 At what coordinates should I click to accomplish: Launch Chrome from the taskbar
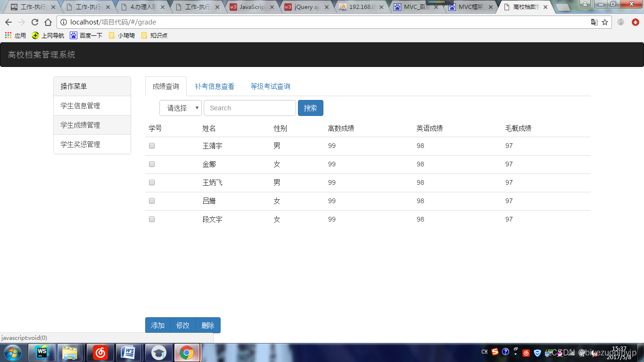click(x=187, y=352)
